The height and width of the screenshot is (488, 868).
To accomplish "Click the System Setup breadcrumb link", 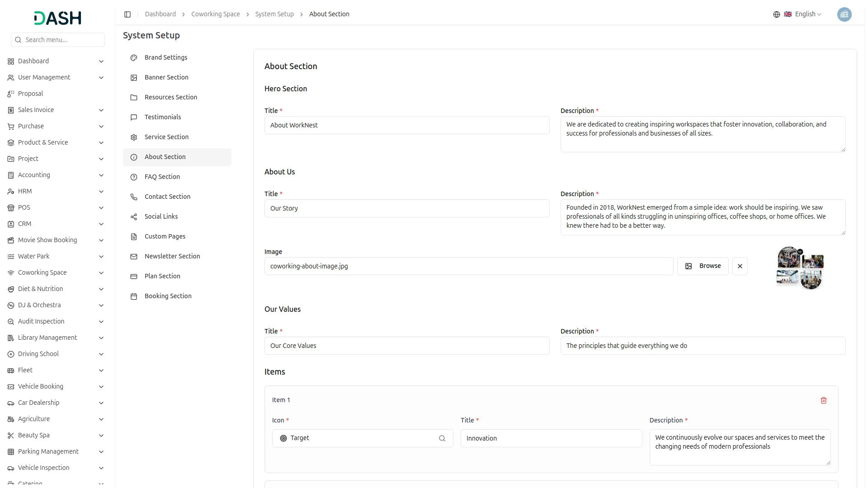I will point(274,14).
